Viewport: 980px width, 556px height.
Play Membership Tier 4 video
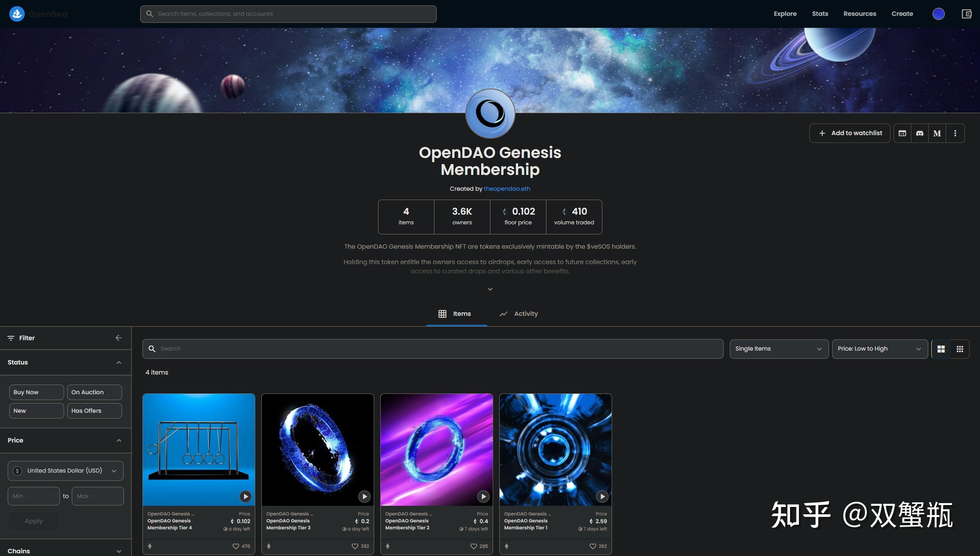click(245, 497)
